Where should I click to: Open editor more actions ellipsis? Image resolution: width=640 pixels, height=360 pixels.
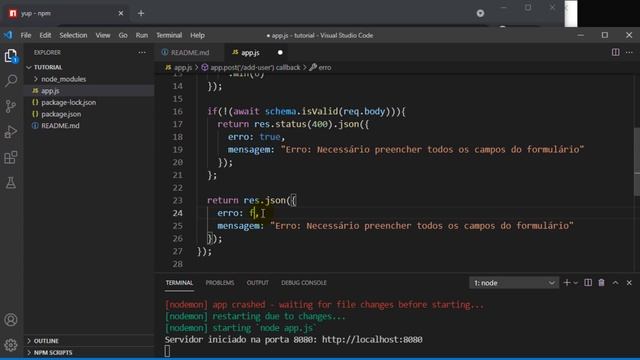tap(629, 52)
